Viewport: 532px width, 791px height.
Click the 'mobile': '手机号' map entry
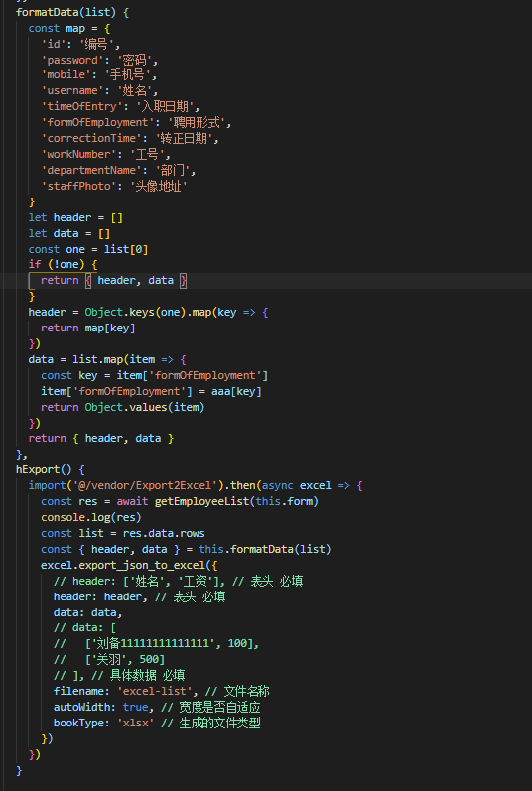99,75
